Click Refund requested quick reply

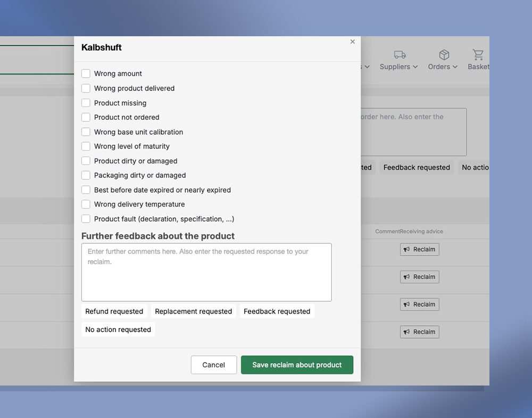click(x=114, y=312)
